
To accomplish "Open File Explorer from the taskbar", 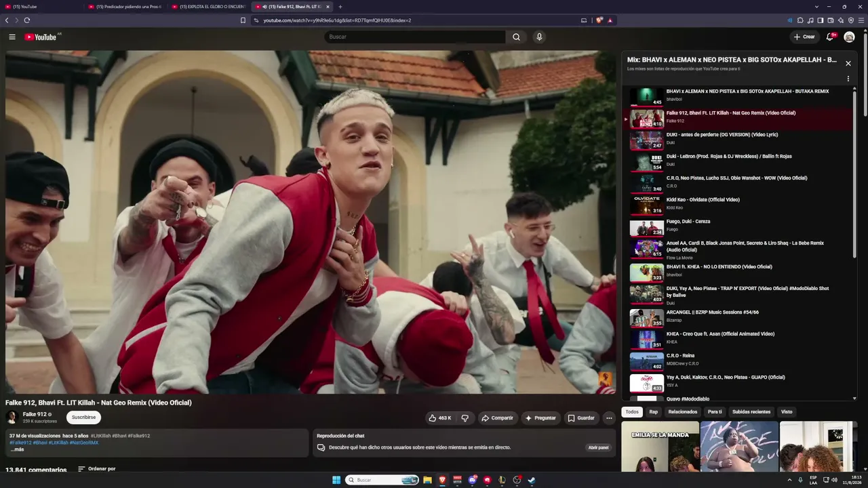I will pyautogui.click(x=427, y=480).
